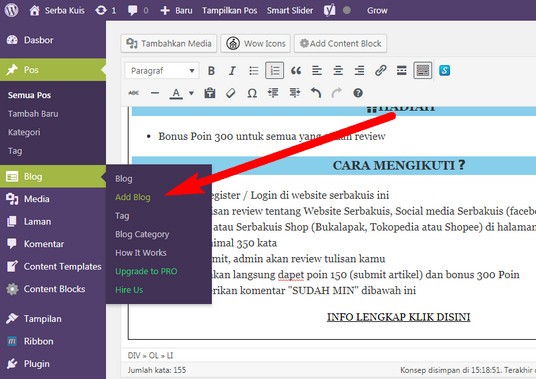Open Blog Category in flyout

142,234
